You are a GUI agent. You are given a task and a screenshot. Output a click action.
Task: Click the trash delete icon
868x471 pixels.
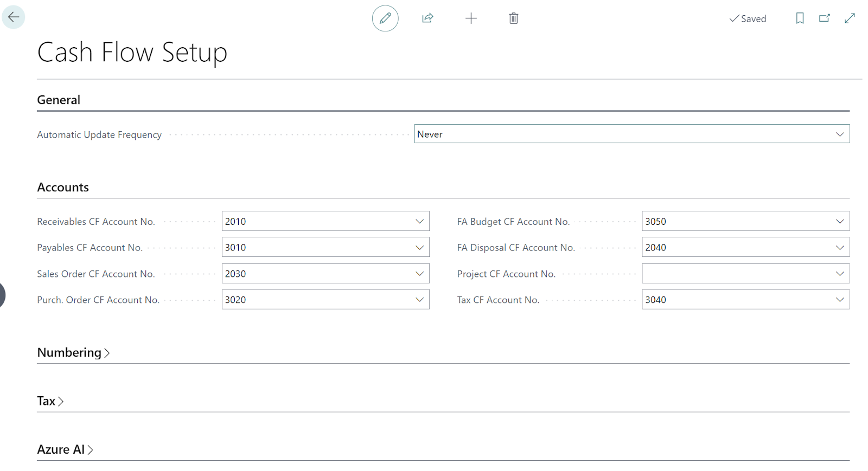[513, 18]
